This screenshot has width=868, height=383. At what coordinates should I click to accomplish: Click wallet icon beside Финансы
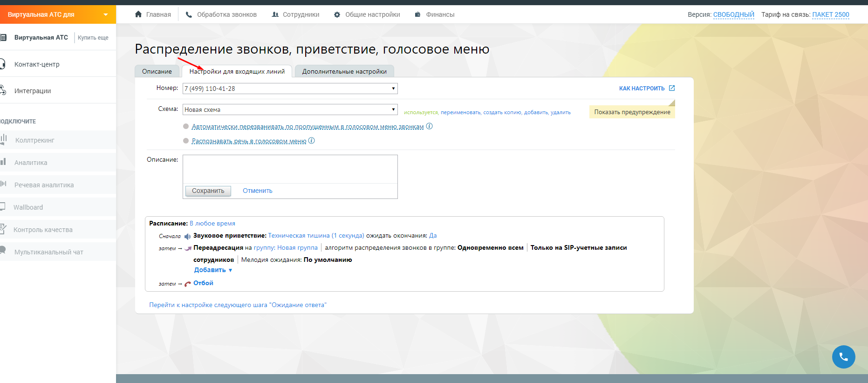(x=418, y=14)
